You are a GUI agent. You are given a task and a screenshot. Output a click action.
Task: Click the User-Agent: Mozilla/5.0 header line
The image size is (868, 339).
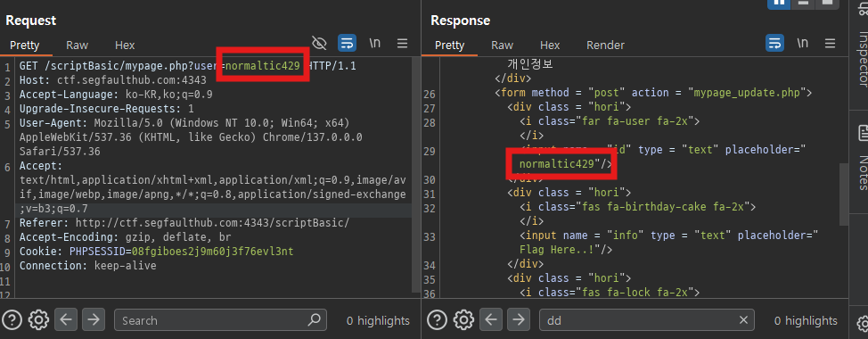[191, 136]
